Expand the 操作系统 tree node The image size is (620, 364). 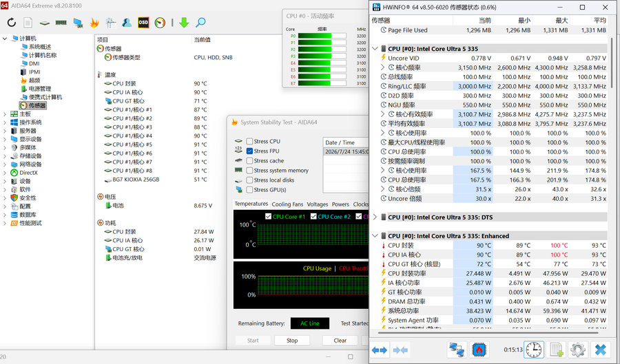(x=5, y=122)
